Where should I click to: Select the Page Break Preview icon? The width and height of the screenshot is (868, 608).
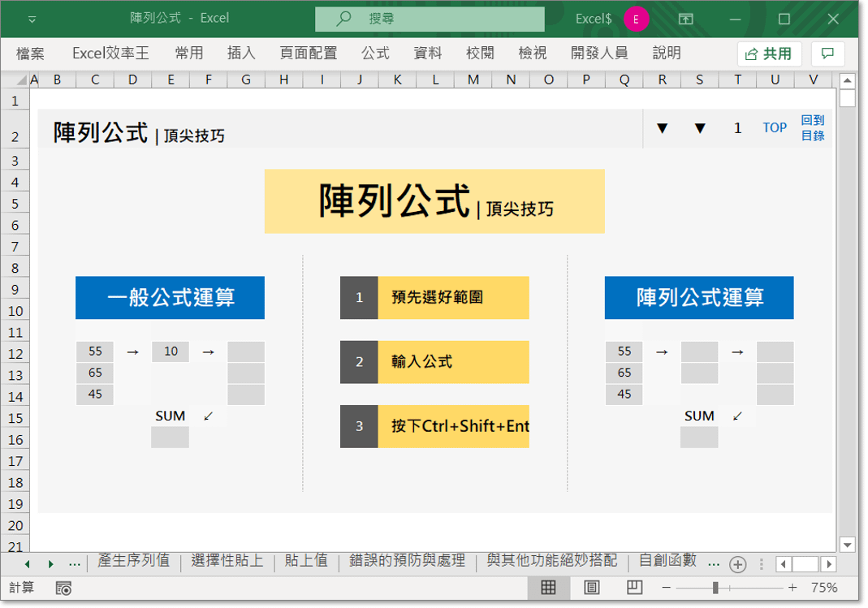pos(635,588)
